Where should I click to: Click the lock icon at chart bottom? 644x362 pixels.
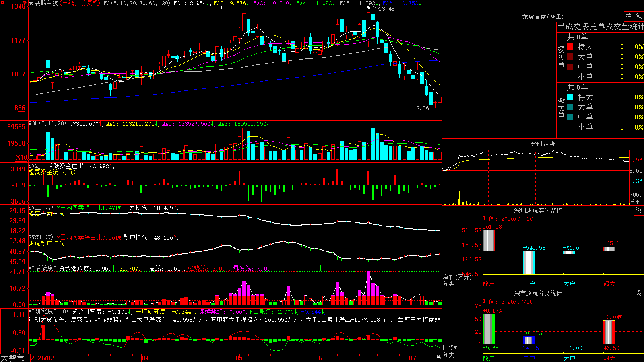tap(438, 357)
